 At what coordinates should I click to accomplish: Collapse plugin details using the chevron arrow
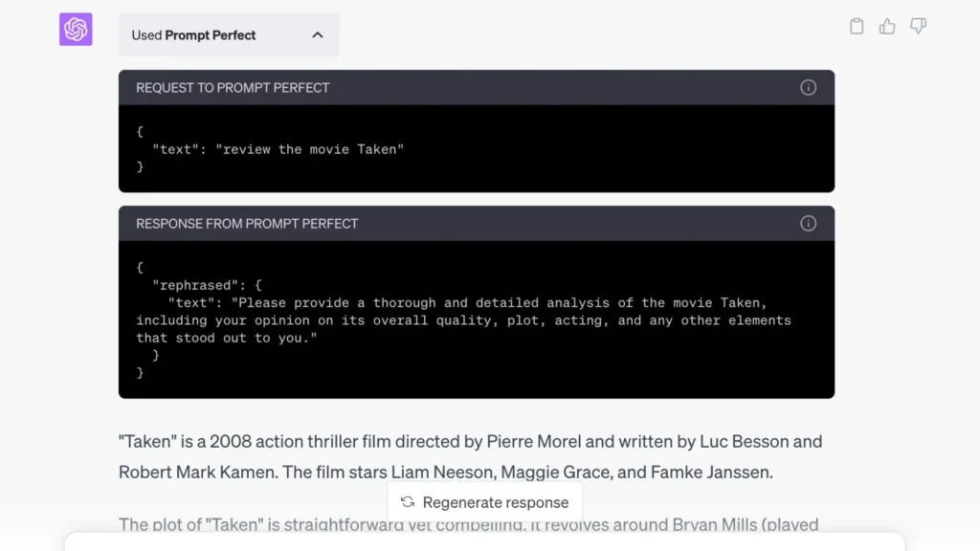318,35
